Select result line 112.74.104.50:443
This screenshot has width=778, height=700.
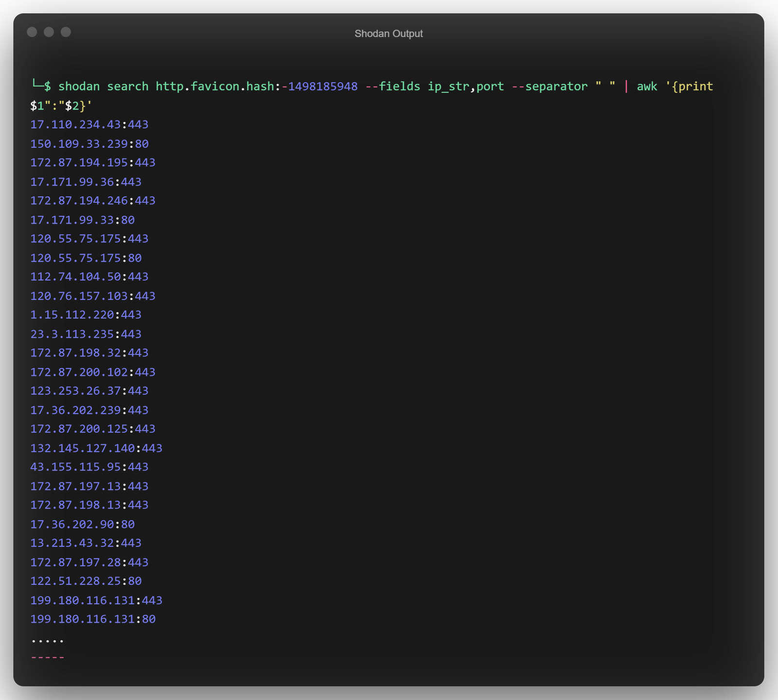click(89, 277)
